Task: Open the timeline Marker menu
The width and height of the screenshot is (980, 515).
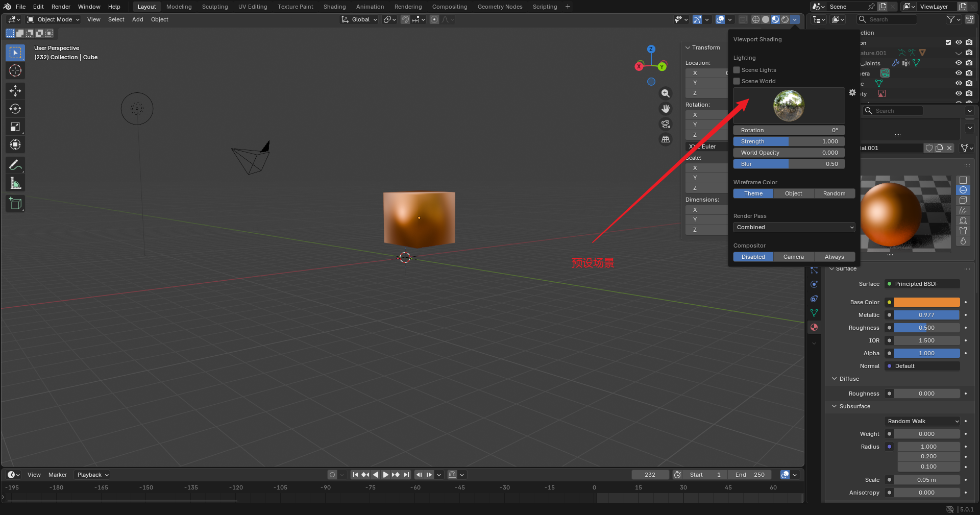Action: pyautogui.click(x=58, y=475)
